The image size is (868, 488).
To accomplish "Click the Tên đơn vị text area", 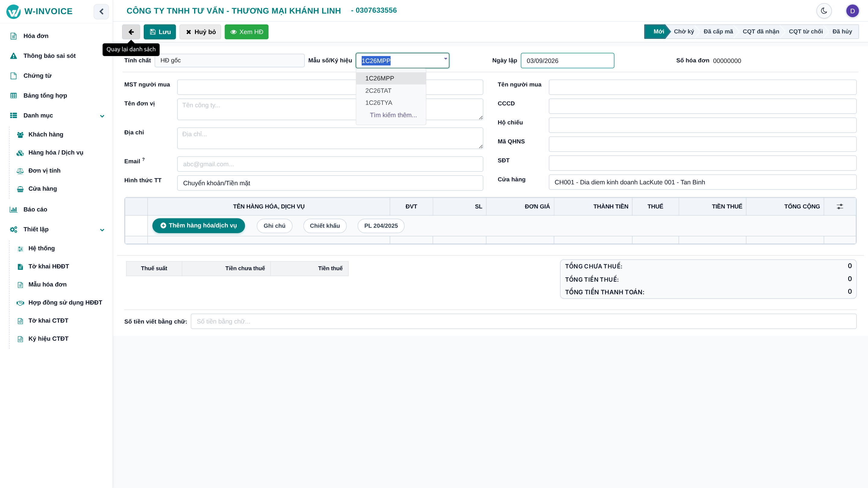I will pos(330,109).
